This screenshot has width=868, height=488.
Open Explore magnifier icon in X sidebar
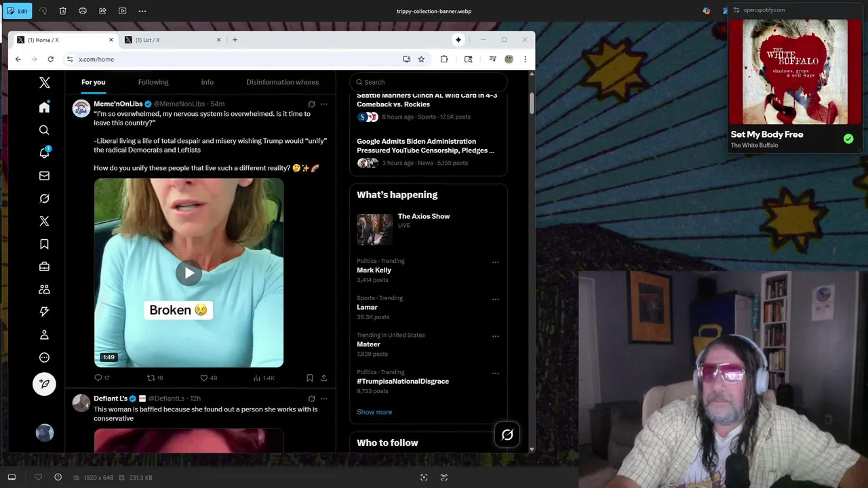coord(44,130)
